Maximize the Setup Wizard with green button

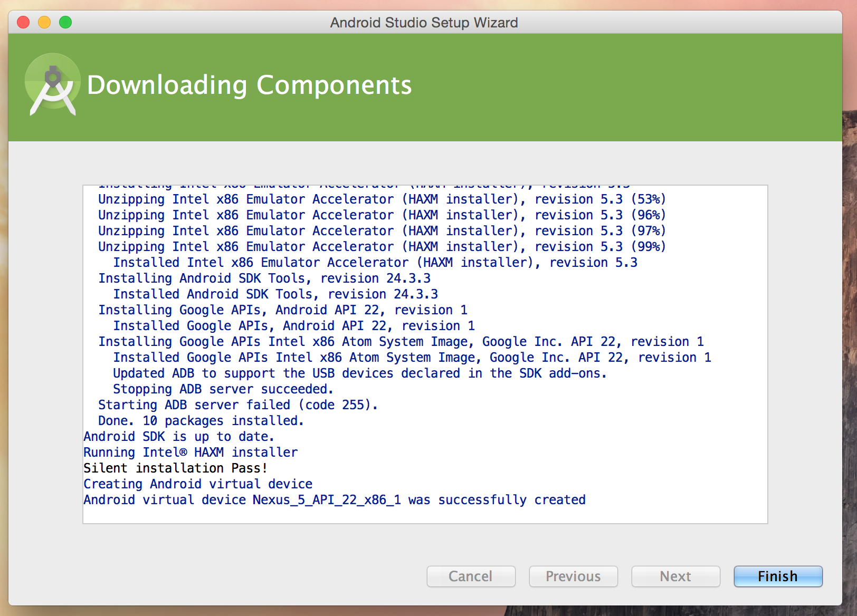65,22
